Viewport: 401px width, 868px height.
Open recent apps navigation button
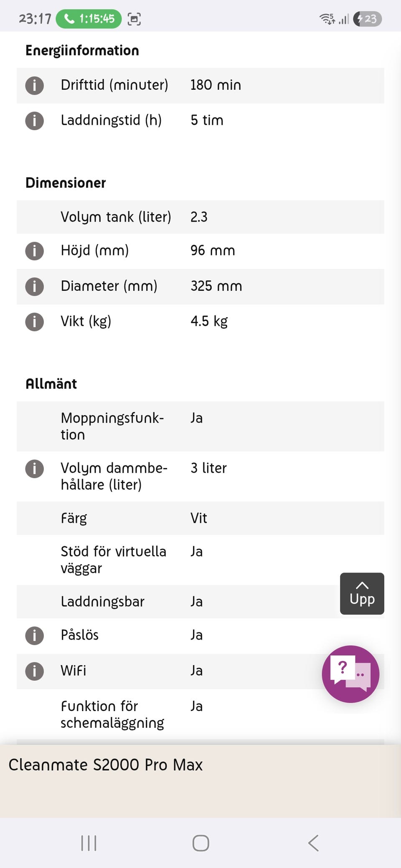pyautogui.click(x=89, y=843)
